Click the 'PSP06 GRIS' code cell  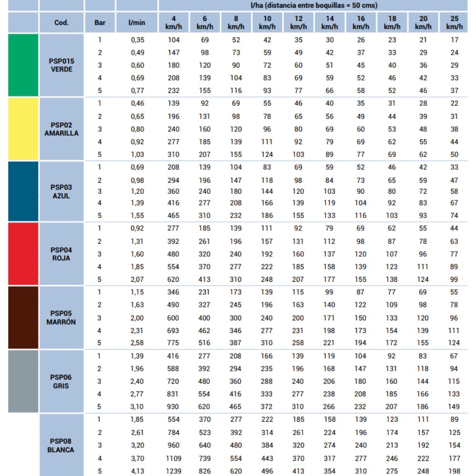61,381
